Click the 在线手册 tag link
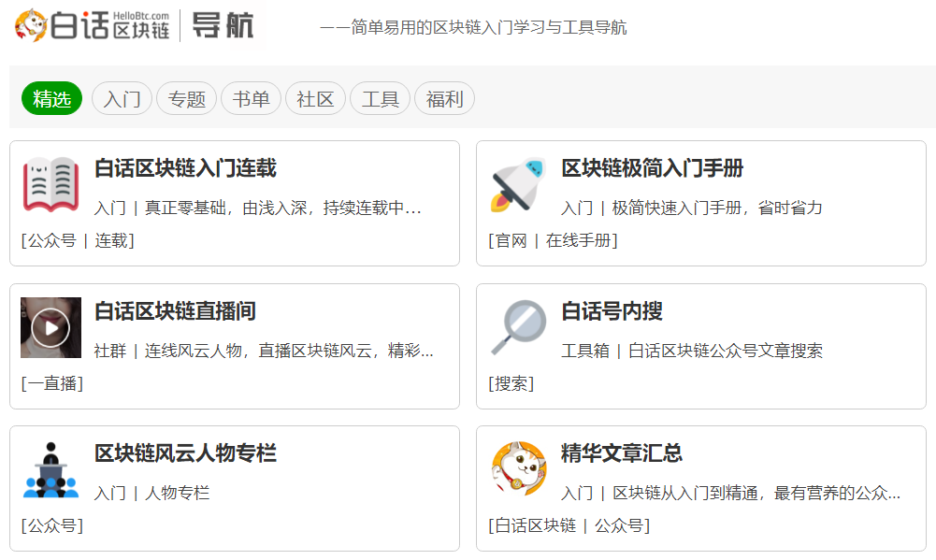This screenshot has height=560, width=936. tap(579, 240)
